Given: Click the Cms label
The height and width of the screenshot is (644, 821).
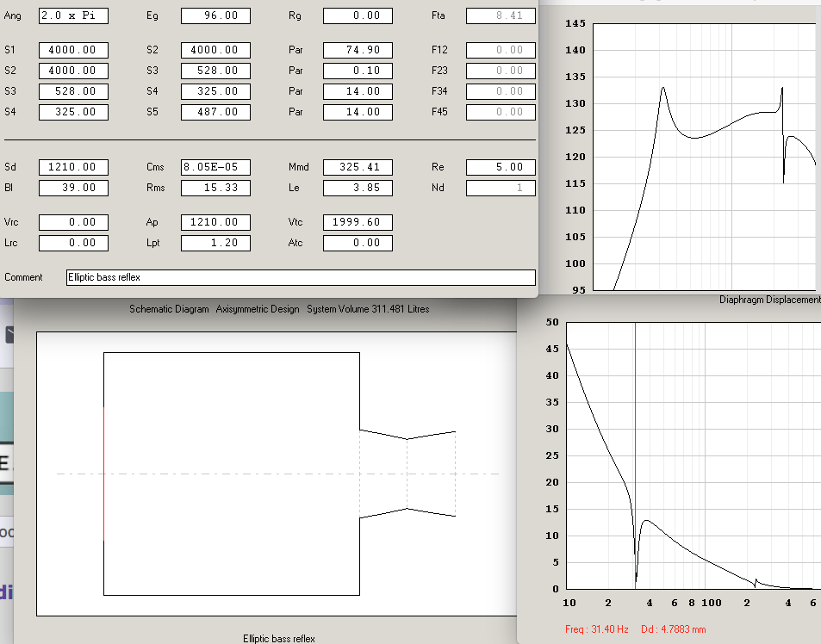Looking at the screenshot, I should coord(156,167).
